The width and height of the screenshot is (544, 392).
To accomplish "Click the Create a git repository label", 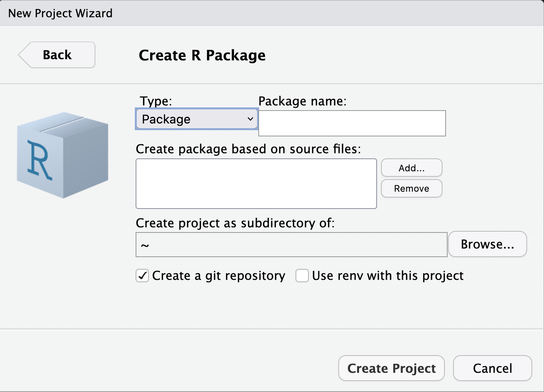I will point(219,276).
